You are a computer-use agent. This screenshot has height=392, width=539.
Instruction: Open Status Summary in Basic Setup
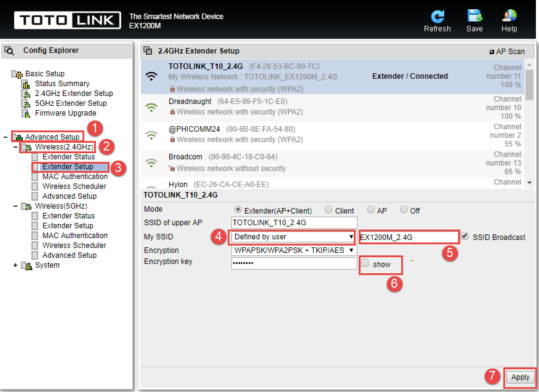pos(62,84)
